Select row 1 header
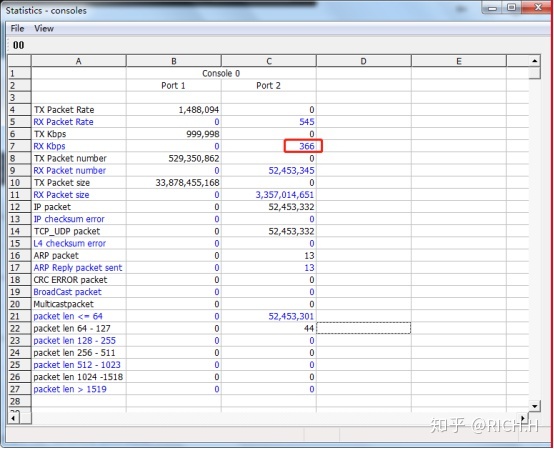Image resolution: width=554 pixels, height=449 pixels. 20,73
